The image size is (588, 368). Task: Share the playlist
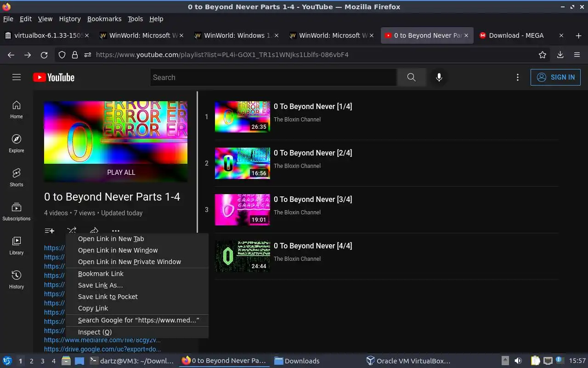tap(94, 230)
